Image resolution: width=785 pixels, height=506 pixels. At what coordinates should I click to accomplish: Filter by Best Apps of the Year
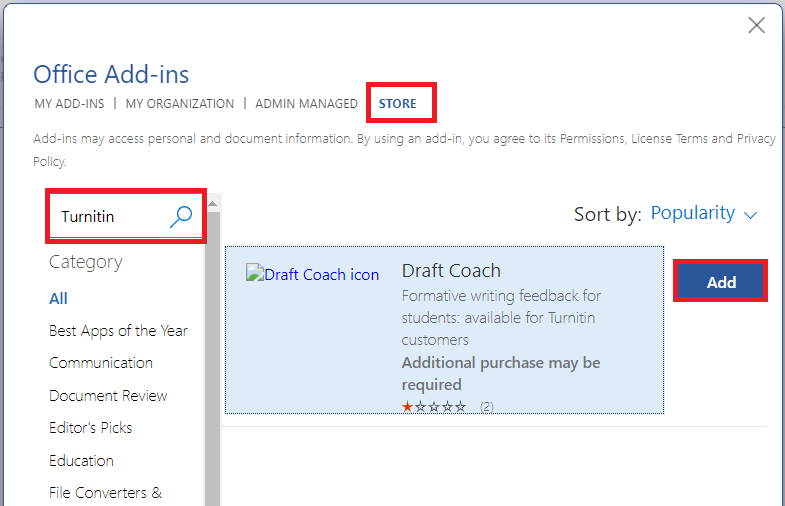coord(118,331)
